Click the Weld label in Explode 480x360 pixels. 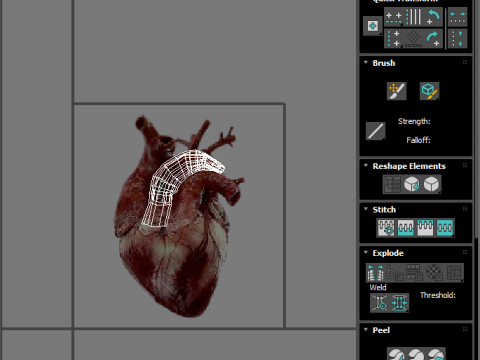378,287
